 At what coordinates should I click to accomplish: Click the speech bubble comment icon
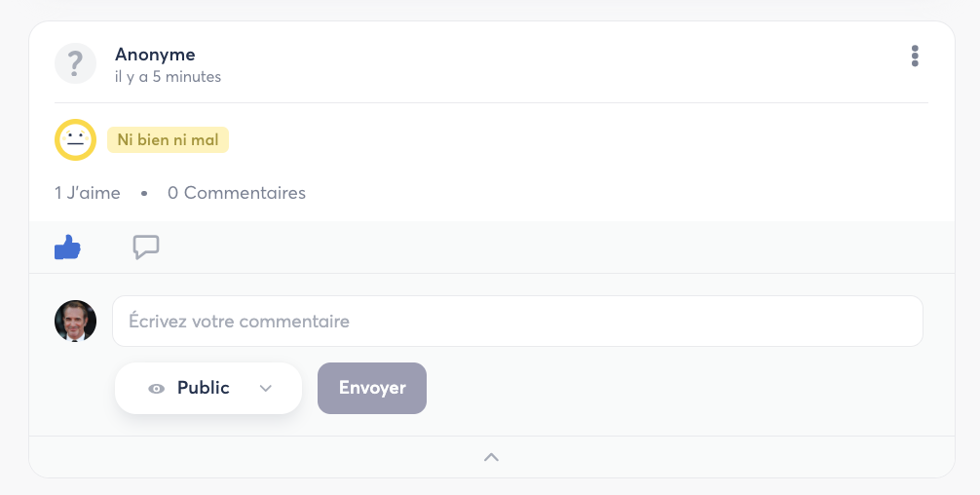click(x=146, y=248)
